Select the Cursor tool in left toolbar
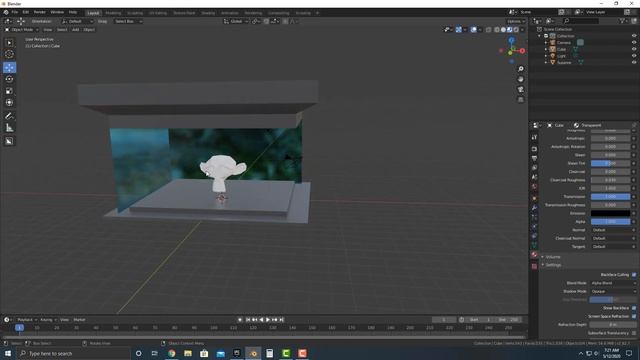This screenshot has width=640, height=360. pyautogui.click(x=9, y=54)
